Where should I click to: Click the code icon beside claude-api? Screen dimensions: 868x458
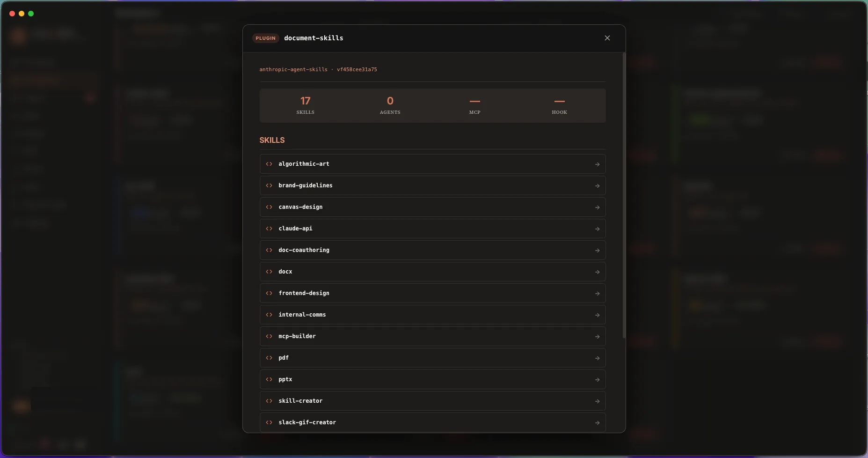point(269,229)
